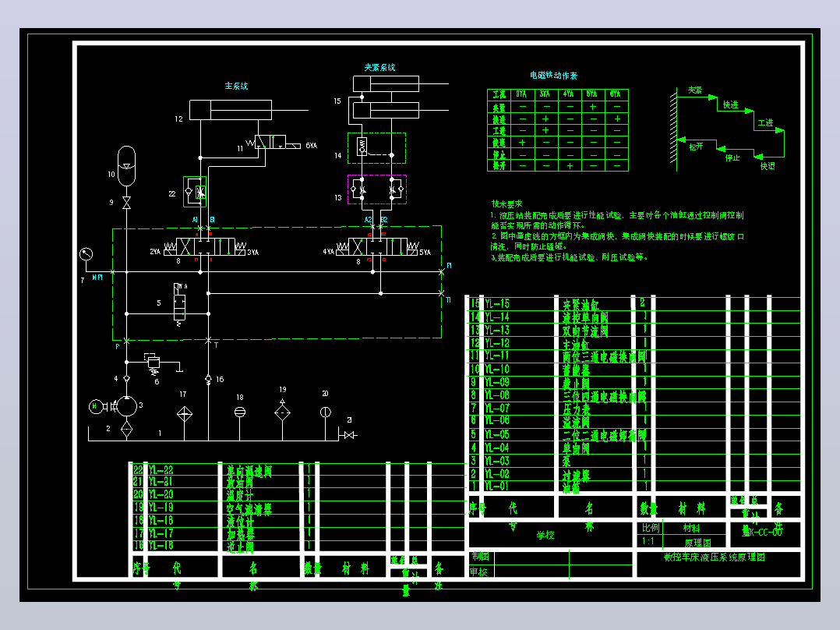Select the air filter symbol labeled 19

coord(282,411)
